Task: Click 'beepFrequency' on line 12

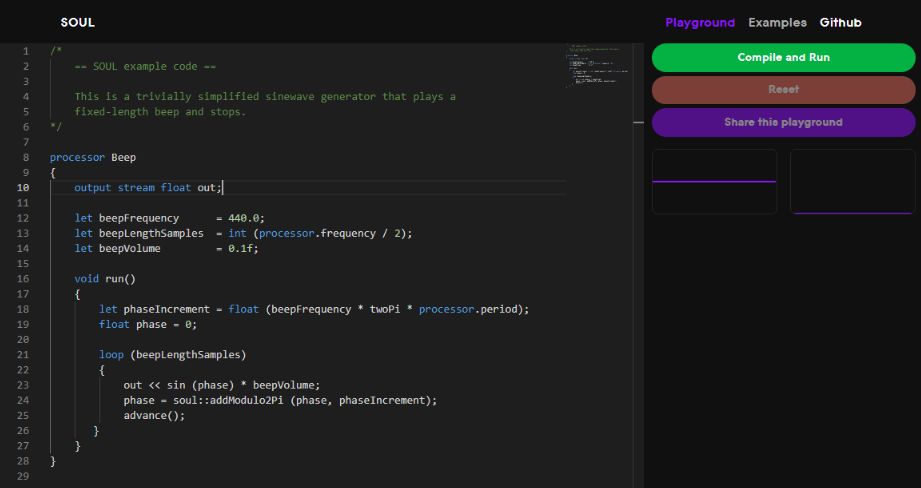Action: coord(139,218)
